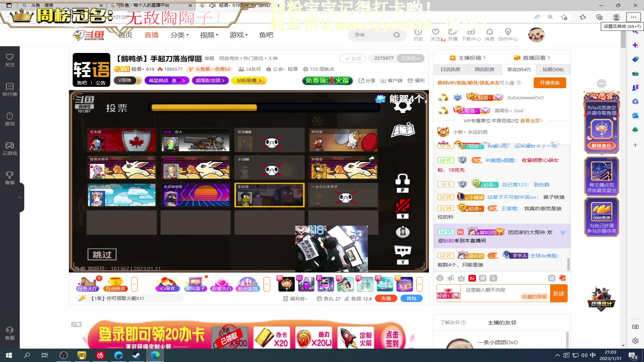Switch to the 钻粉(306) tab
This screenshot has width=644, height=362.
[552, 69]
